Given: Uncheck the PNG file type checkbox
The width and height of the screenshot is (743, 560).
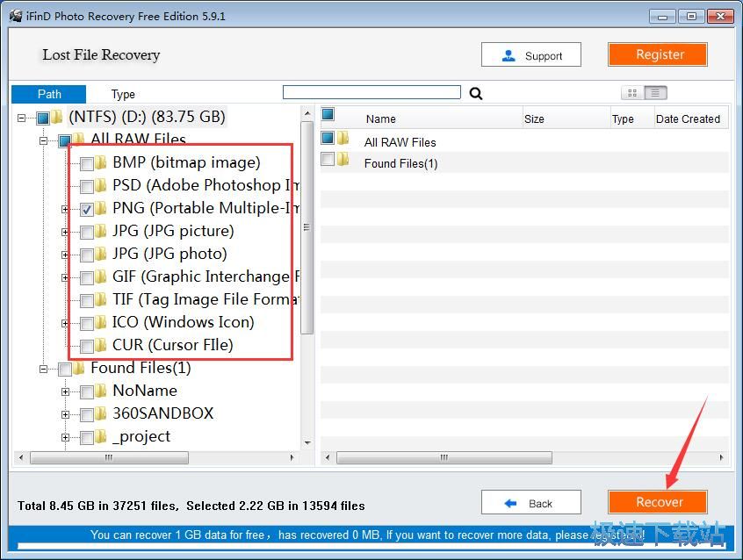Looking at the screenshot, I should 87,209.
